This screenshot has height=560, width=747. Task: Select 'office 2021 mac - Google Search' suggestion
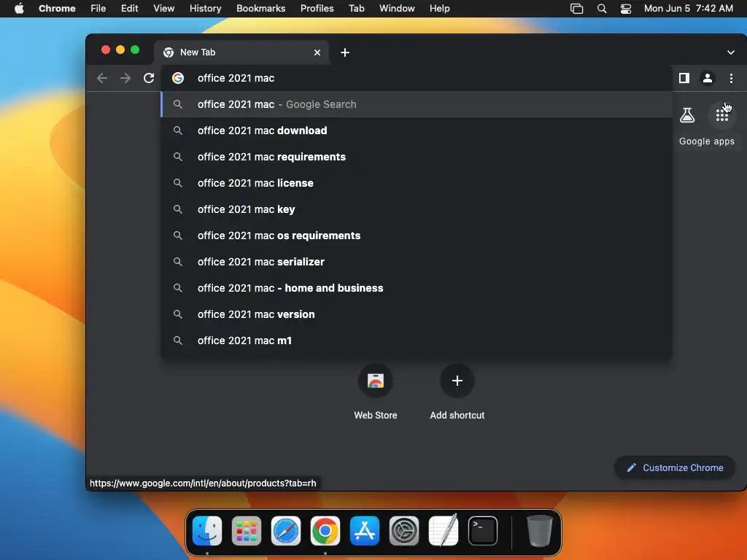pos(417,104)
